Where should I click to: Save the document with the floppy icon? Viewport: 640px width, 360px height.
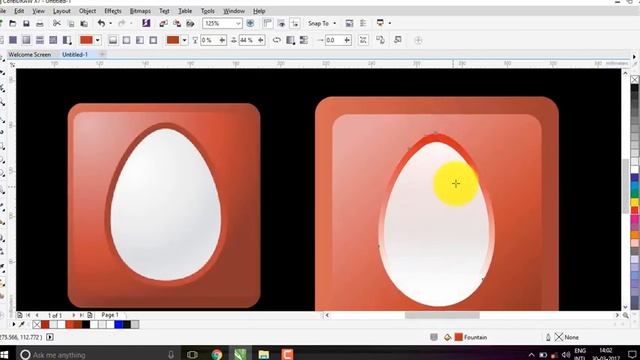click(x=26, y=24)
